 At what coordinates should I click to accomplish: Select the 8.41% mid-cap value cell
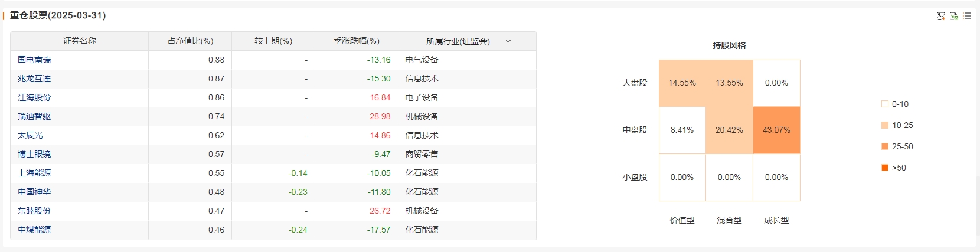(x=682, y=130)
